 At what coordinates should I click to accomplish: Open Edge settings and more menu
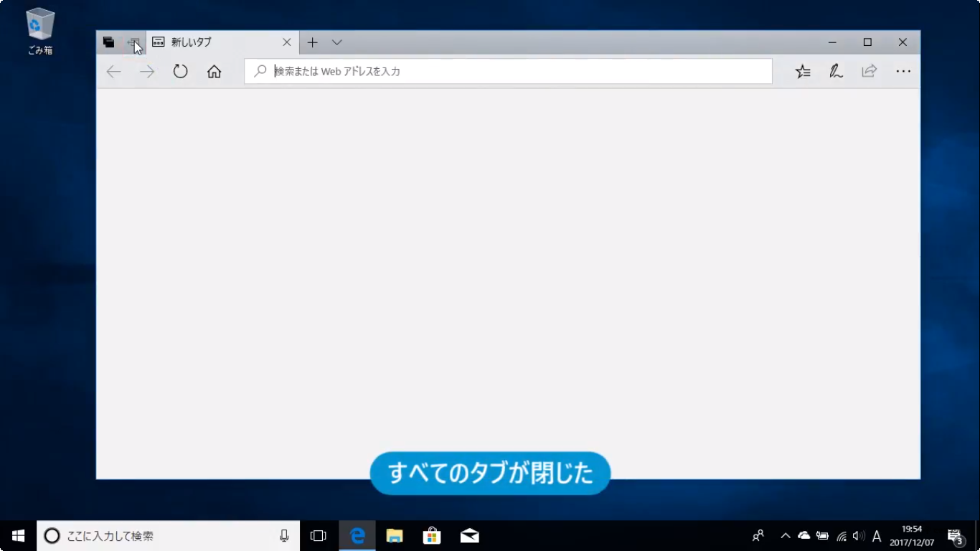tap(903, 71)
